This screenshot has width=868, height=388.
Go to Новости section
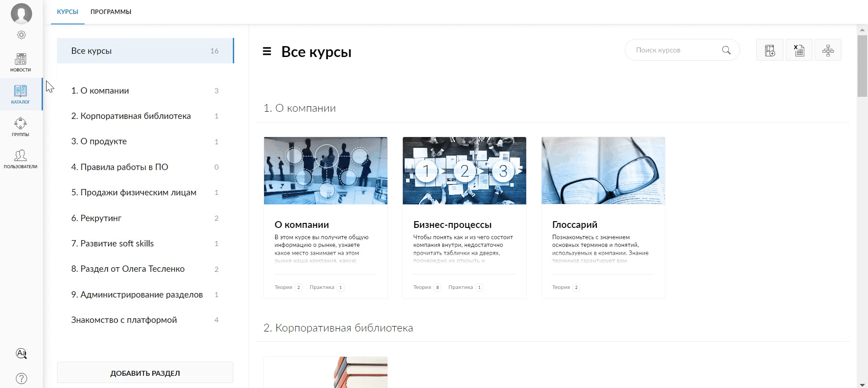click(21, 62)
